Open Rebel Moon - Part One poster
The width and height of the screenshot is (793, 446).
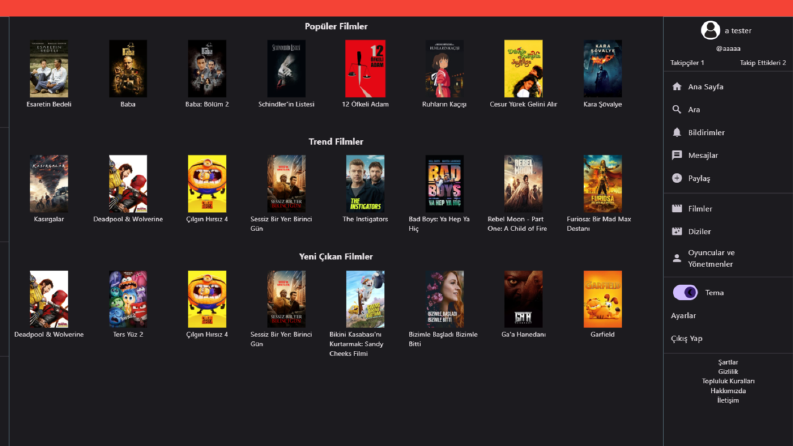(523, 184)
